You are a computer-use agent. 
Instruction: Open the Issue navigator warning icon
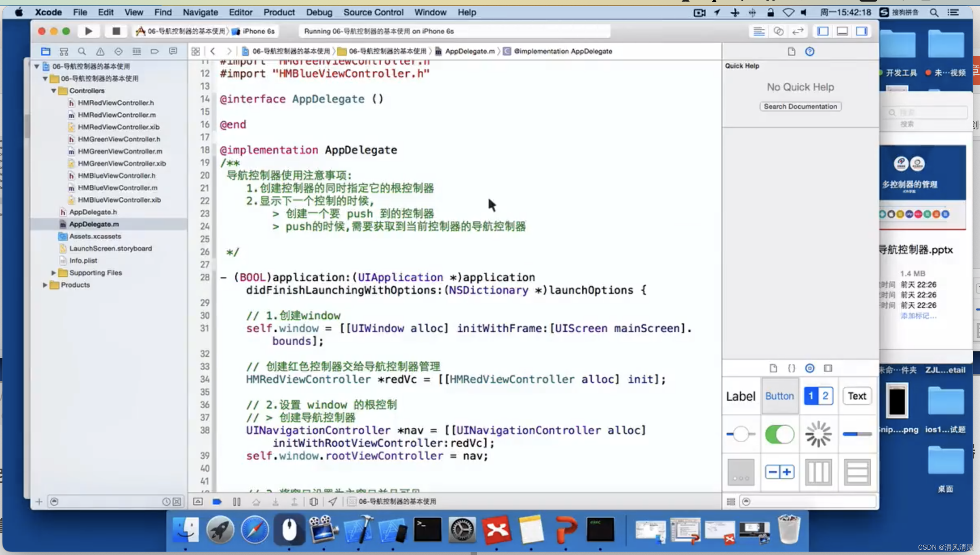100,51
